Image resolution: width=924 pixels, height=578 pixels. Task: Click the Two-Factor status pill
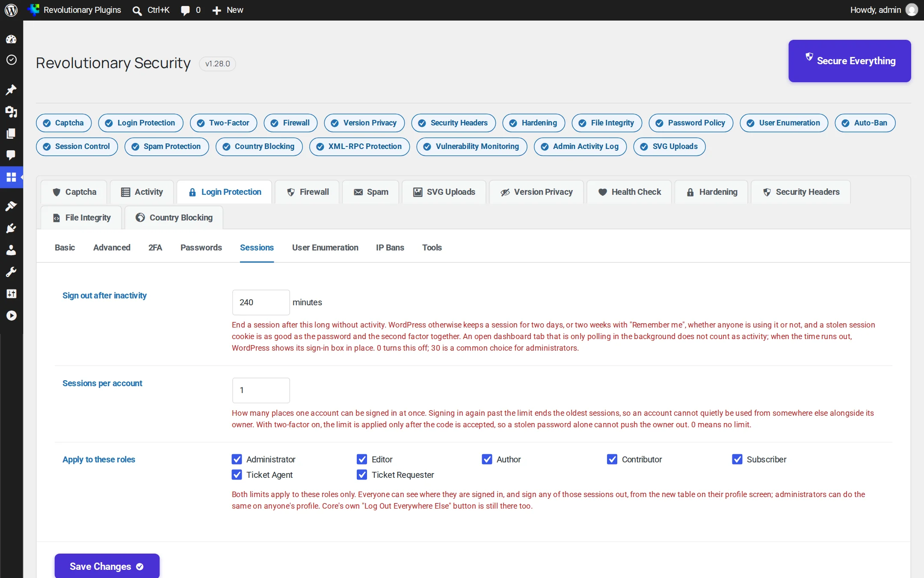223,123
